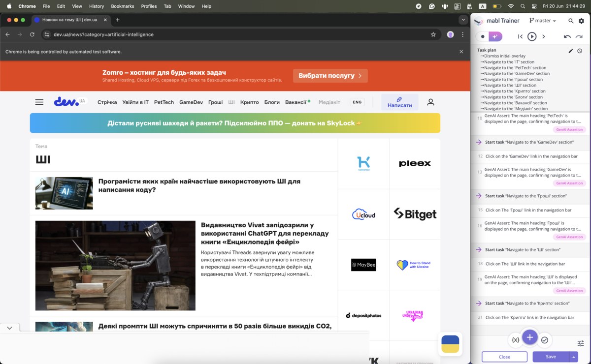Open mabl Trainer settings gear
Screen dimensions: 591x364
click(x=581, y=21)
